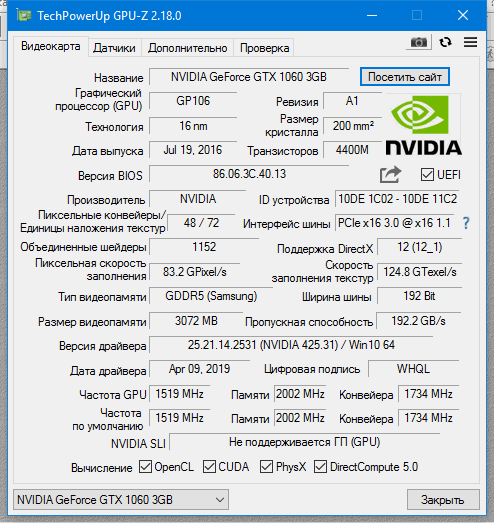Click the ID устройства field 10DE 1C02
Viewport: 494px width, 523px height.
[398, 199]
